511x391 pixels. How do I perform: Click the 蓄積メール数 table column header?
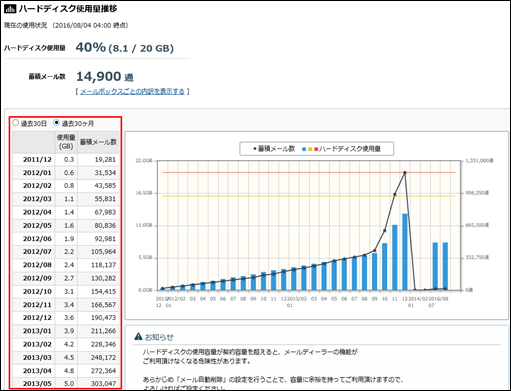[x=98, y=142]
